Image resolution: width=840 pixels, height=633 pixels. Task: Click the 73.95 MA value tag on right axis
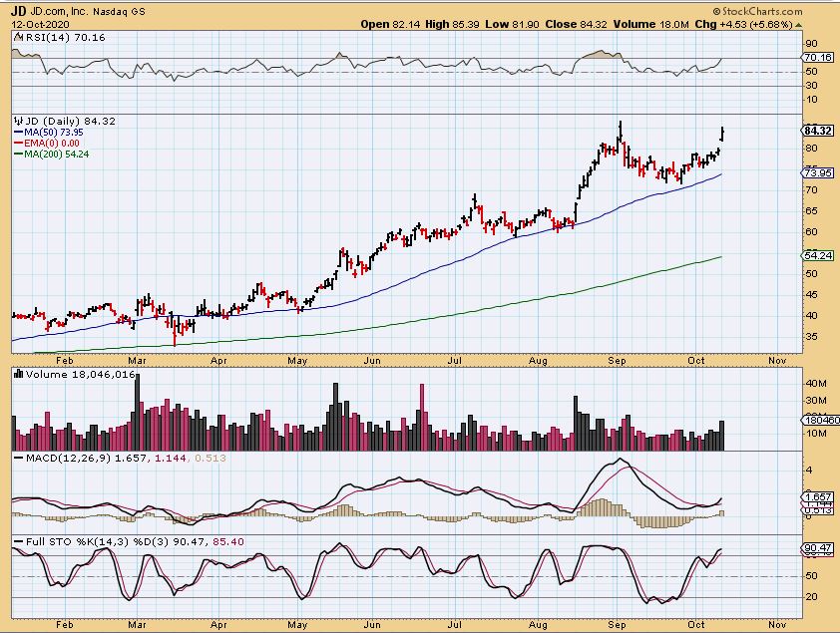818,172
